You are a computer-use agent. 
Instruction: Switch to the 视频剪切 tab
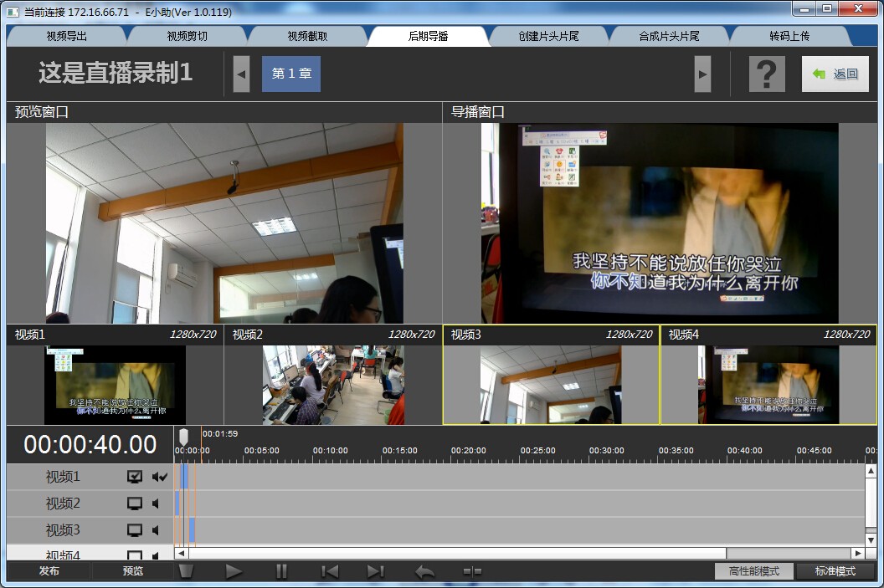pos(188,36)
